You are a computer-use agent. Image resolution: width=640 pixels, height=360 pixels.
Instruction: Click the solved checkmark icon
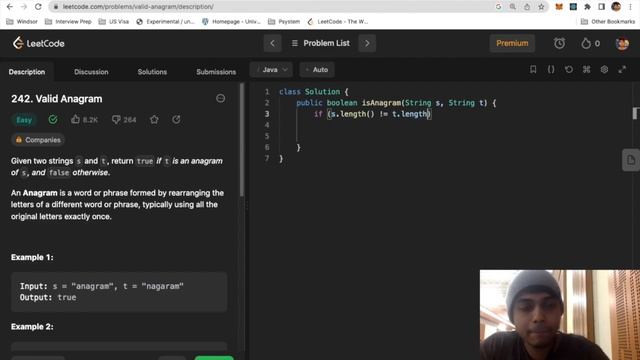pos(53,120)
